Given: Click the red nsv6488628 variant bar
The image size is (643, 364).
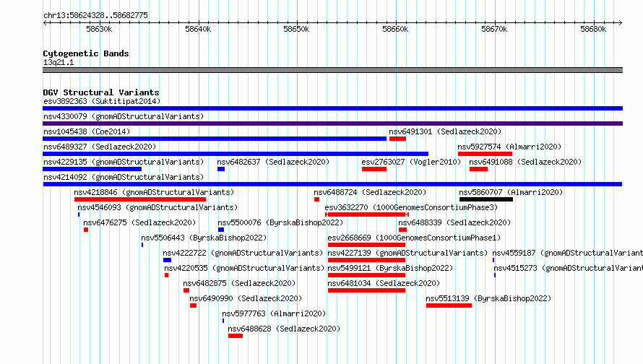Looking at the screenshot, I should [x=236, y=336].
